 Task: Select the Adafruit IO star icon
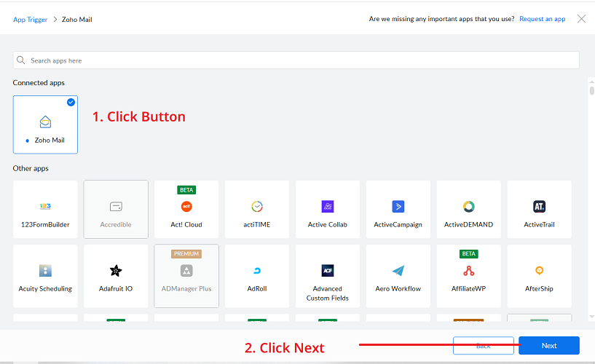pos(116,271)
